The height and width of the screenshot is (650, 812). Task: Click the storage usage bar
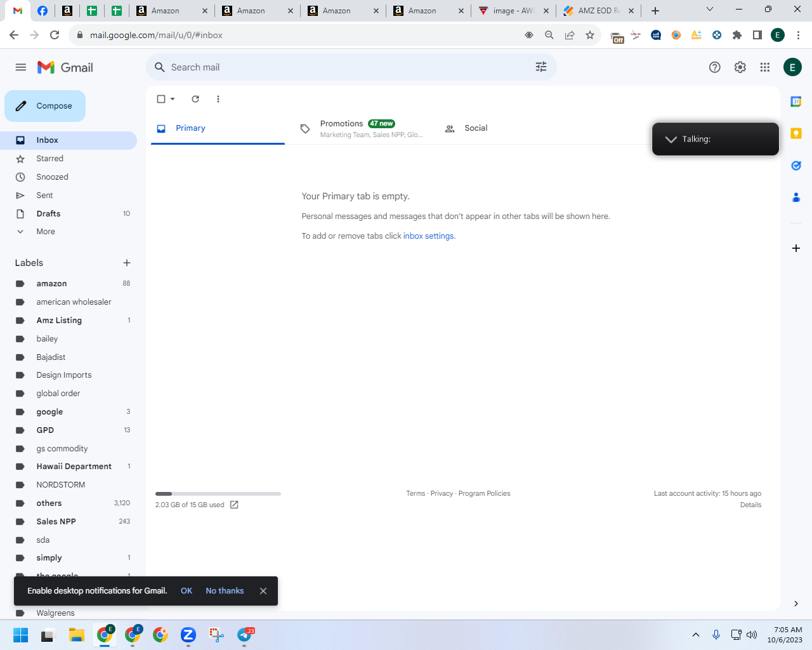point(218,494)
